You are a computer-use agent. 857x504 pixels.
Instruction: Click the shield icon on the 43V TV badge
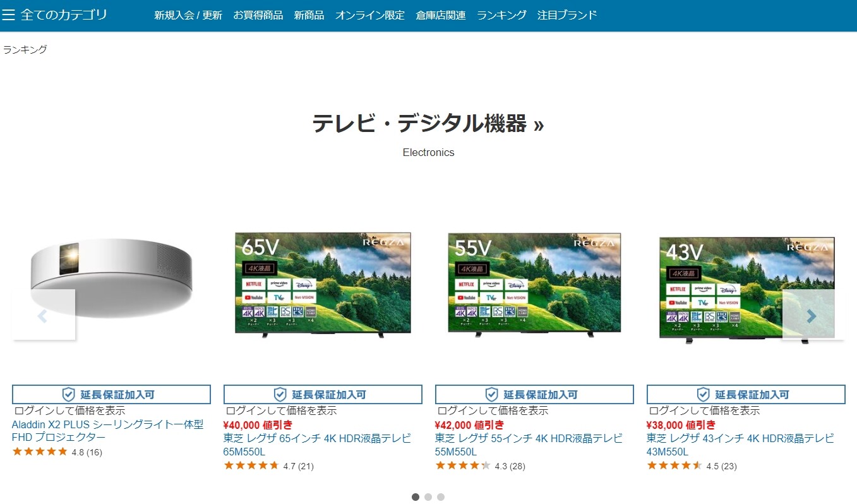click(x=702, y=393)
